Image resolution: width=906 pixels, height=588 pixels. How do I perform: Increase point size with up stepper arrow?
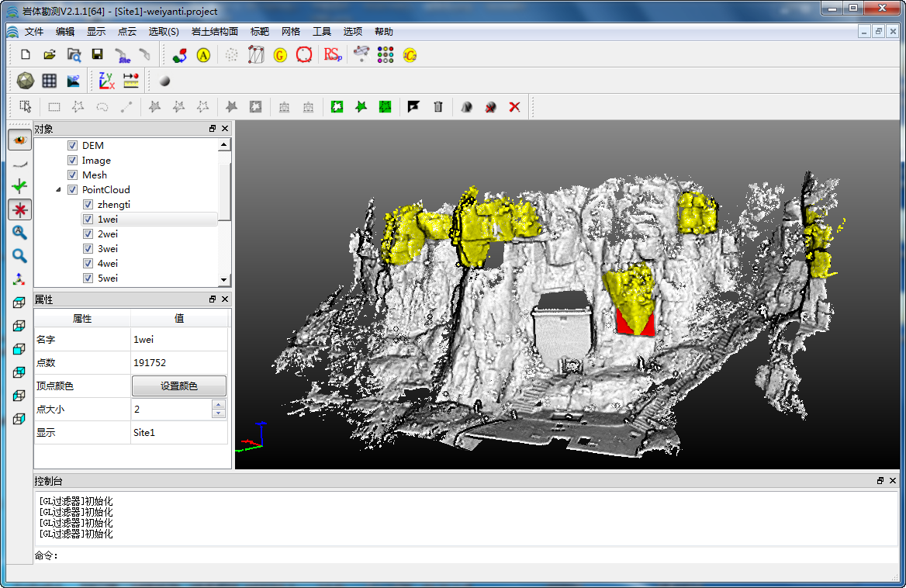tap(219, 405)
